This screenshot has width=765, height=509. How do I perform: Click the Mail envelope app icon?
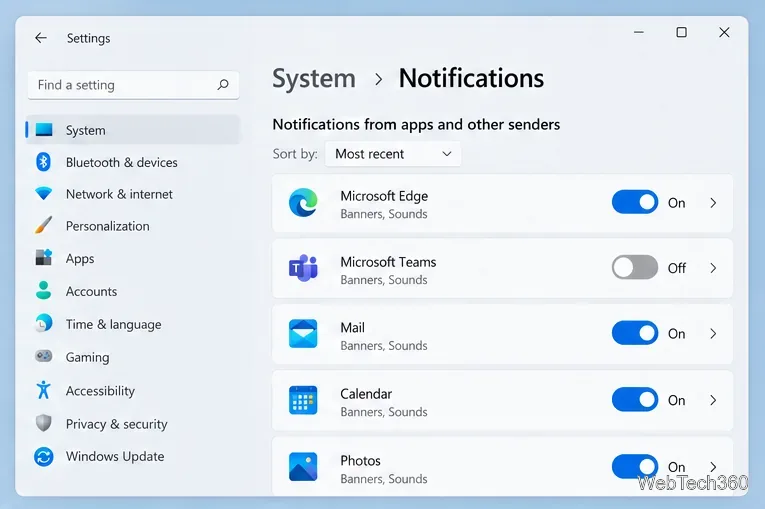(303, 334)
